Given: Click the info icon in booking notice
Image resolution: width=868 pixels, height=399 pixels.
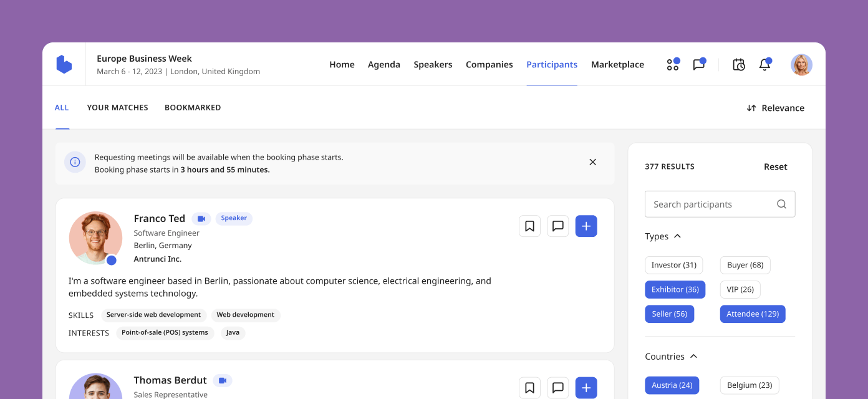Looking at the screenshot, I should [x=75, y=162].
